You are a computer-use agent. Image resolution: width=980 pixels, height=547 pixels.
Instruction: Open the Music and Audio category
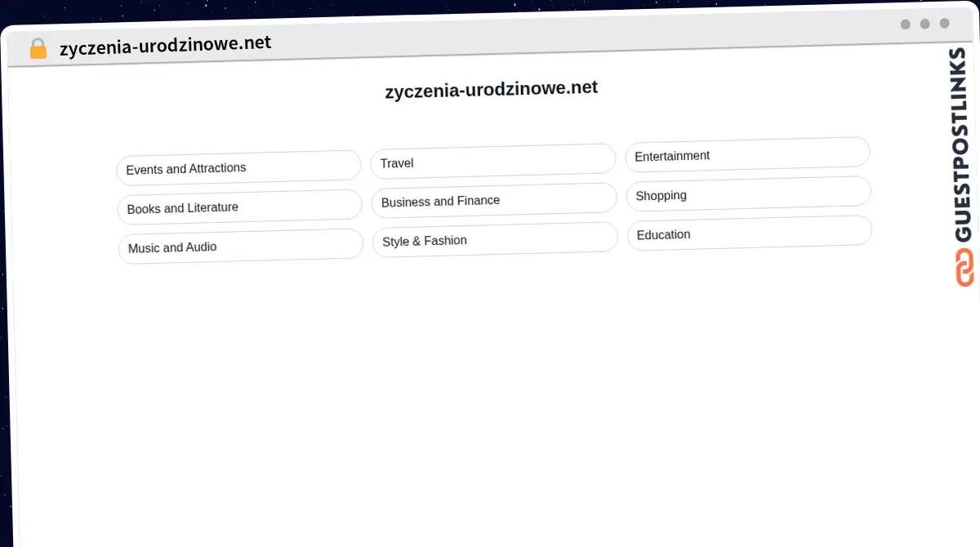click(240, 246)
